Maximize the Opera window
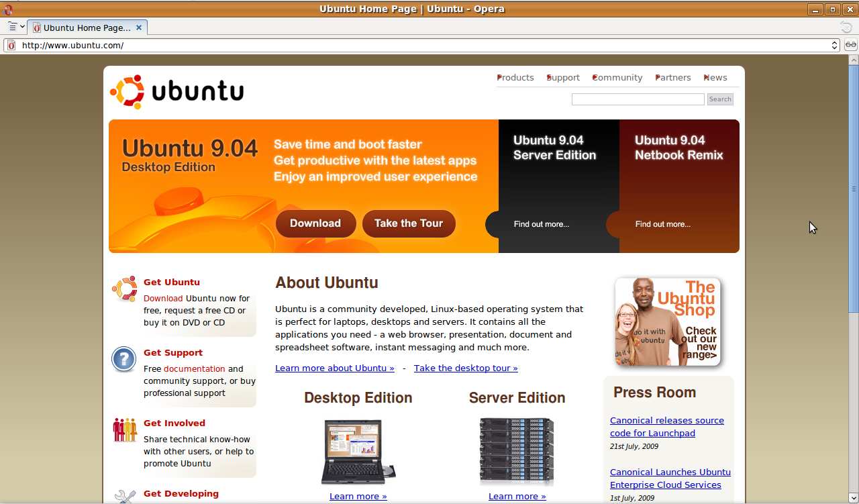Screen dimensions: 859x504 pyautogui.click(x=833, y=9)
